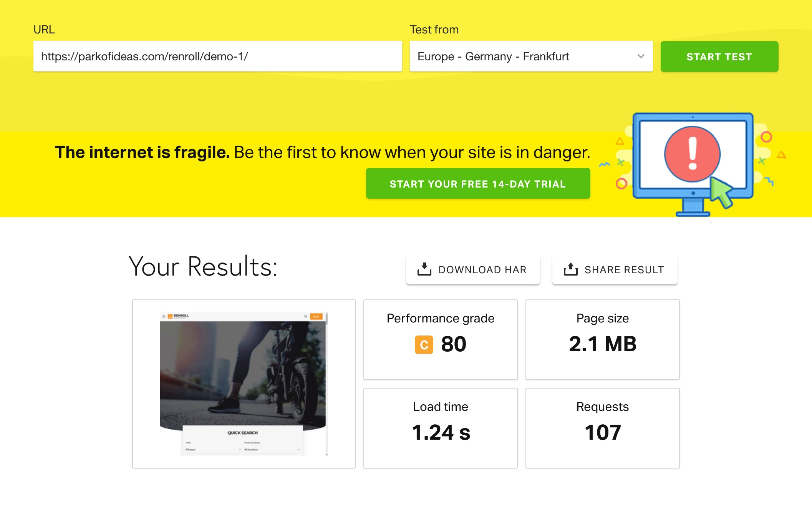Click the red exclamation alert icon
The height and width of the screenshot is (505, 812).
tap(692, 154)
